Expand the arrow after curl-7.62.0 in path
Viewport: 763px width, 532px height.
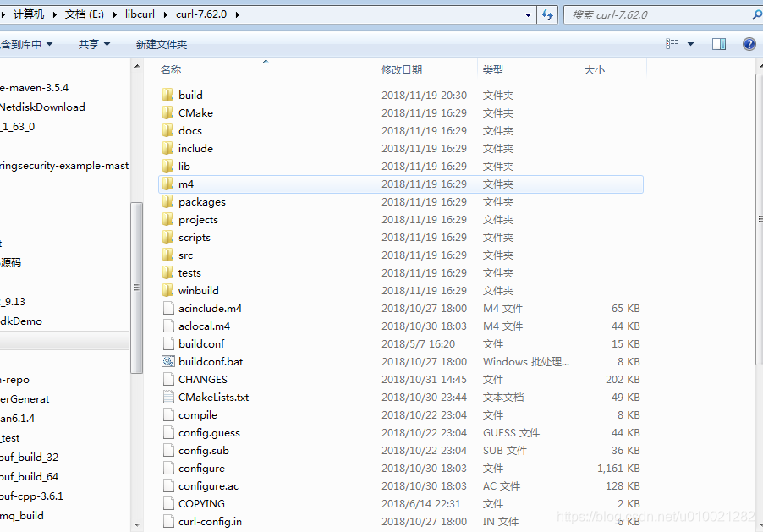238,14
